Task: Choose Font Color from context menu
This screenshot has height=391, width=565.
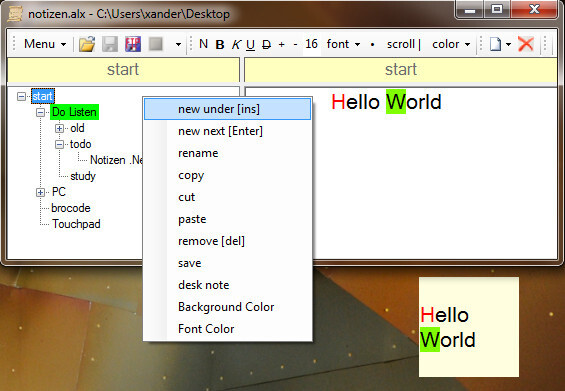Action: click(x=227, y=329)
